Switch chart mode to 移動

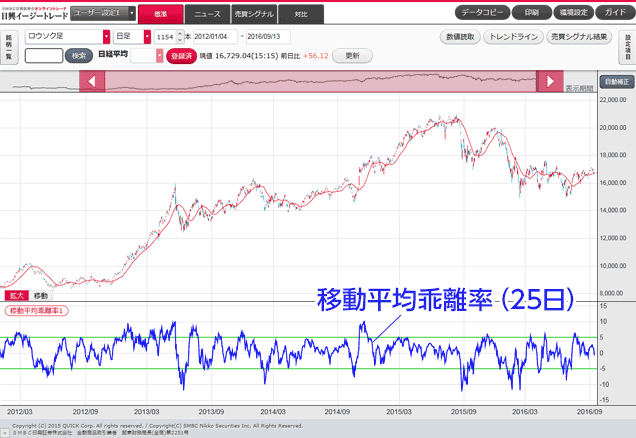click(x=41, y=296)
